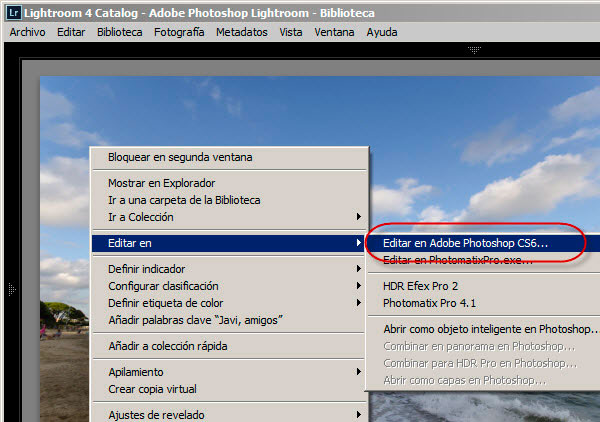
Task: Open the Archivo menu
Action: 28,32
